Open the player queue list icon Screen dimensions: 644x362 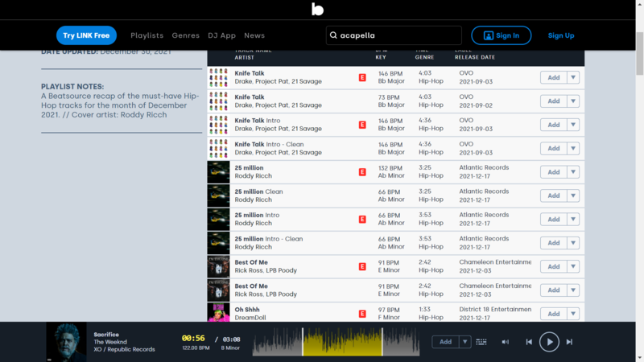481,342
